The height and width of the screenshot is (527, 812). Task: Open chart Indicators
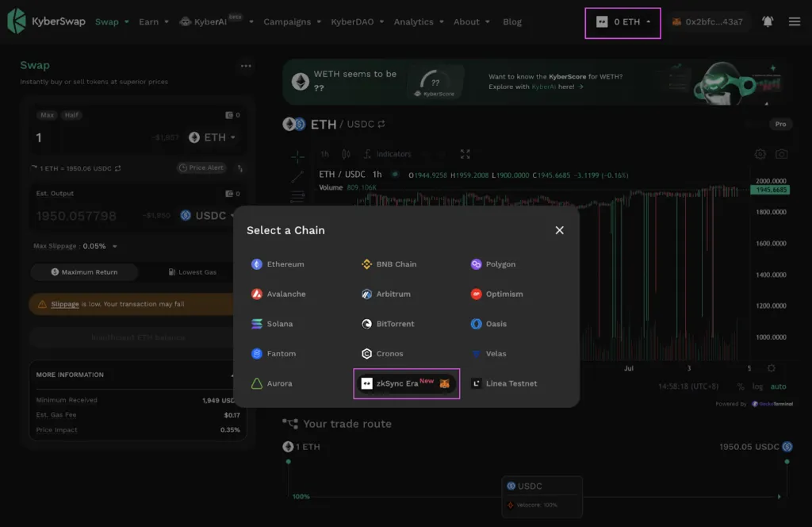point(387,154)
